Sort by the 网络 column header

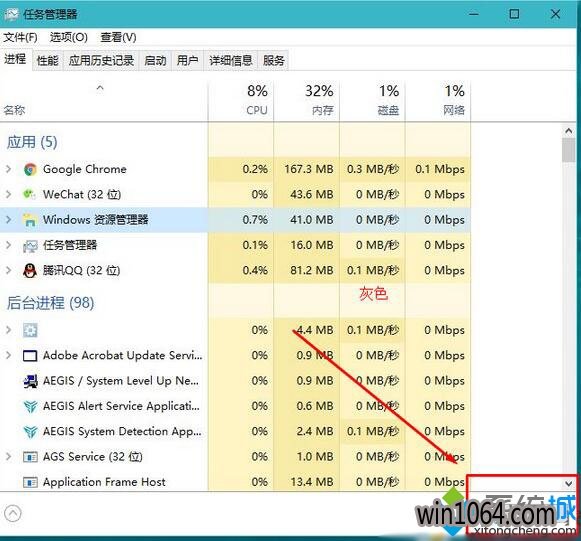click(x=438, y=100)
